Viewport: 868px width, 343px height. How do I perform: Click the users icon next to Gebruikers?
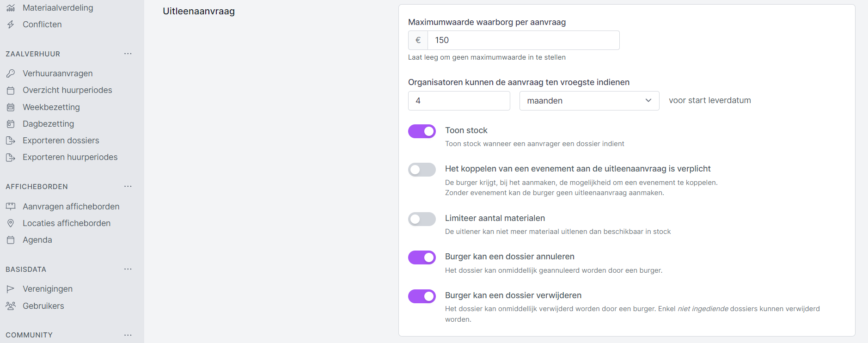click(x=11, y=306)
